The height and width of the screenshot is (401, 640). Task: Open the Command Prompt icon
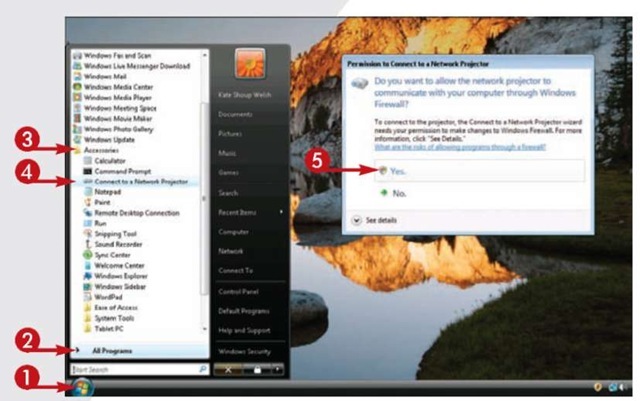pyautogui.click(x=87, y=171)
